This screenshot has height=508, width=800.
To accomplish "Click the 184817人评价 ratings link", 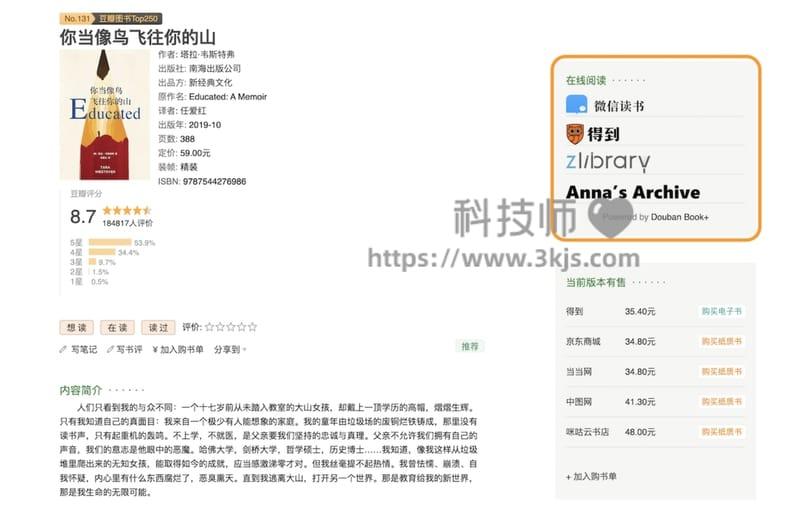I will tap(128, 223).
